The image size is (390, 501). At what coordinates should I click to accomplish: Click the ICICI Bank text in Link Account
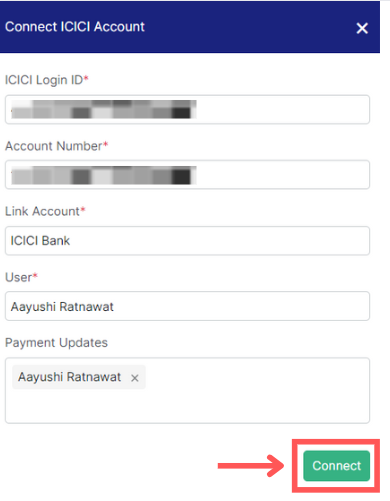40,241
